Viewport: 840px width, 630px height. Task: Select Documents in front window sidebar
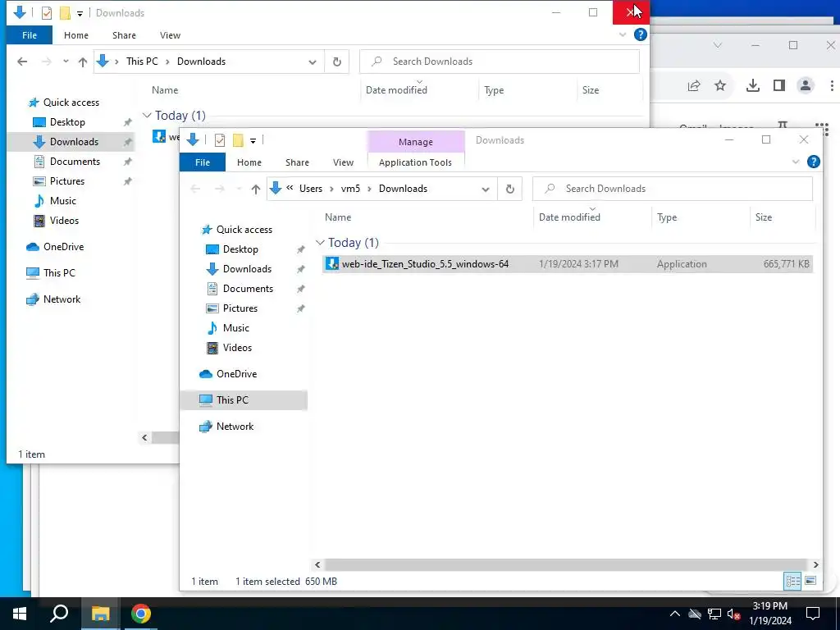coord(248,289)
